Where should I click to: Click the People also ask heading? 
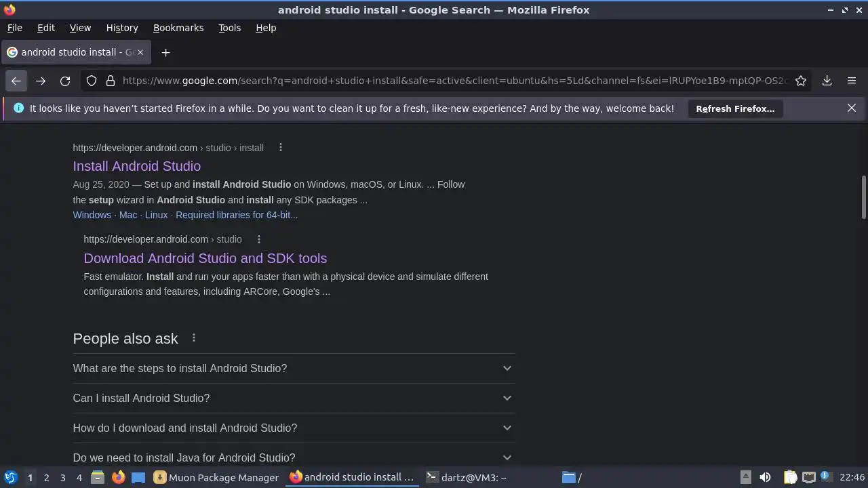pyautogui.click(x=125, y=338)
